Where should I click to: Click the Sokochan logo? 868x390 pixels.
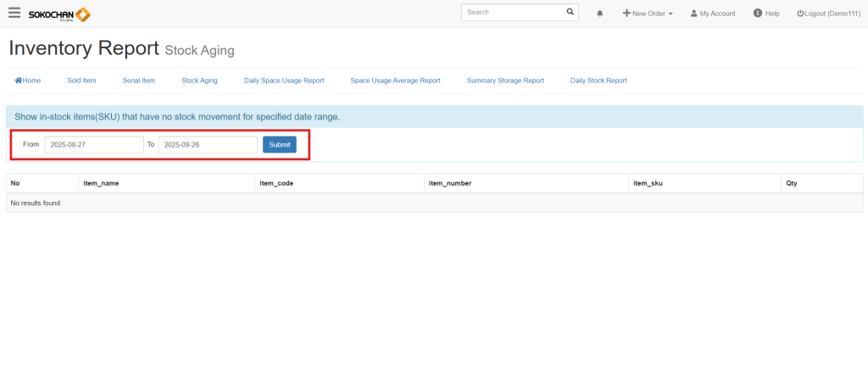coord(59,14)
